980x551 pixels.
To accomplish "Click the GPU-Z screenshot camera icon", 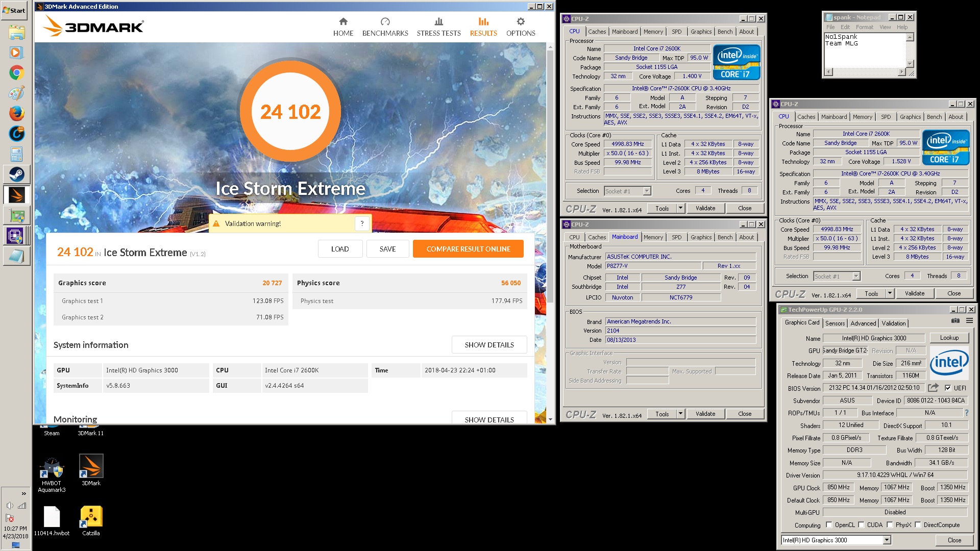I will 955,321.
